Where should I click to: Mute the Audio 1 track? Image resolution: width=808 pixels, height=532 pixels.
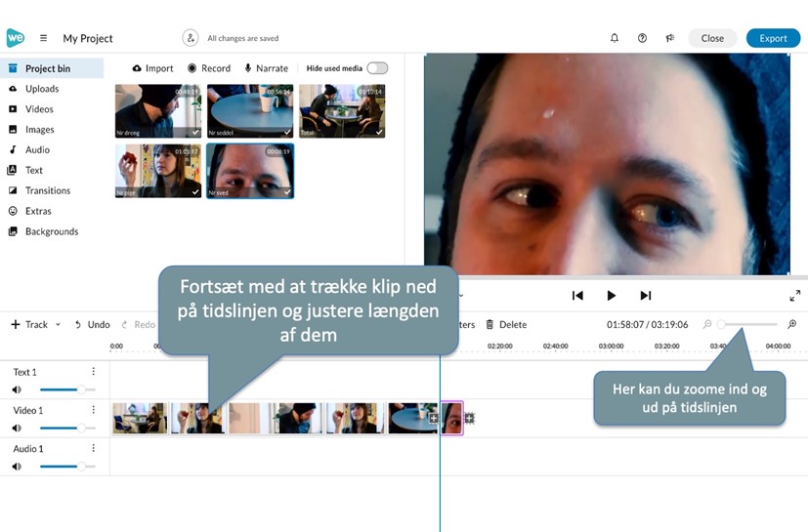(17, 467)
